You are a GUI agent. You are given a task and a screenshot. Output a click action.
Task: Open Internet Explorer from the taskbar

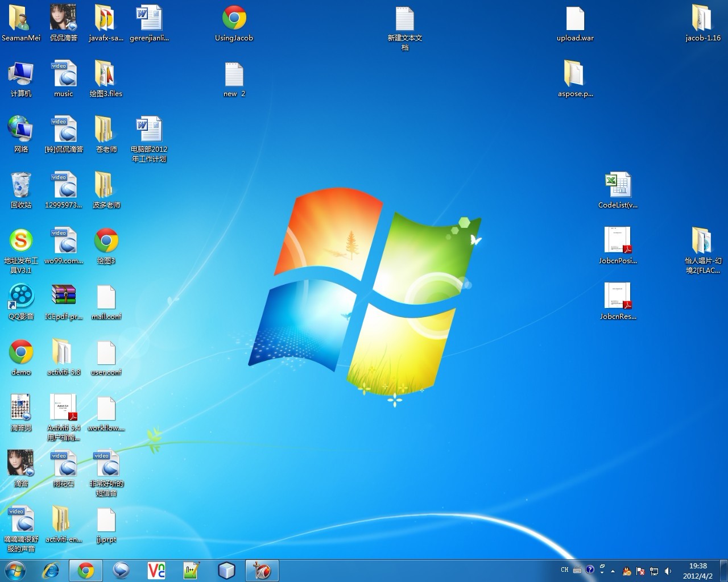pyautogui.click(x=51, y=571)
